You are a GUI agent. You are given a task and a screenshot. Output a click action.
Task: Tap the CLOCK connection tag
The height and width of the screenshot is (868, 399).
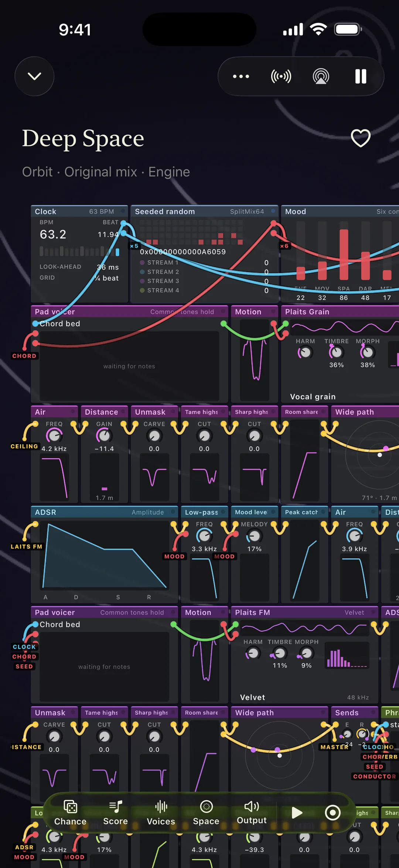(24, 647)
